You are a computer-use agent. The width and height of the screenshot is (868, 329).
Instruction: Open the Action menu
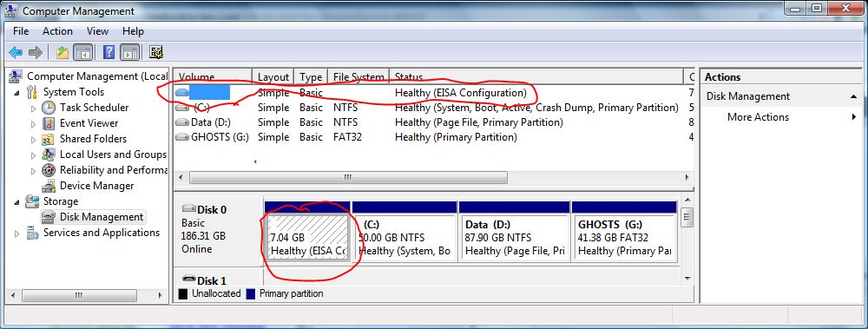pyautogui.click(x=57, y=31)
